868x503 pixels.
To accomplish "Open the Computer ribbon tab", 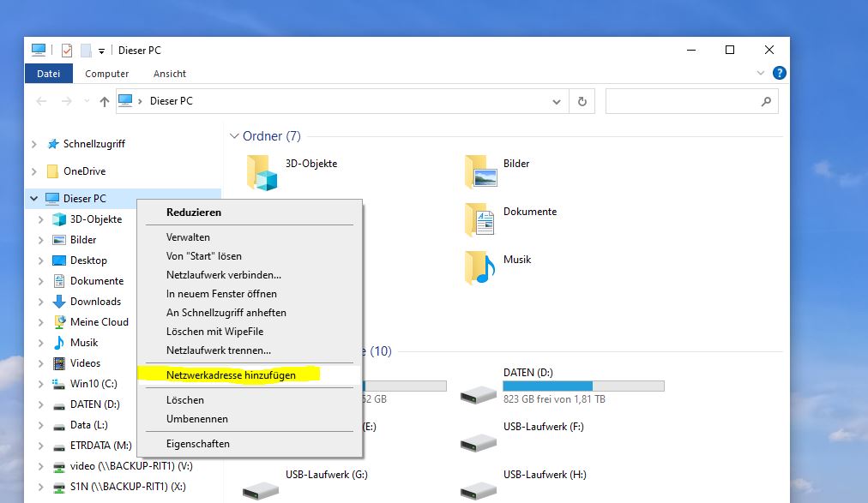I will tap(107, 74).
